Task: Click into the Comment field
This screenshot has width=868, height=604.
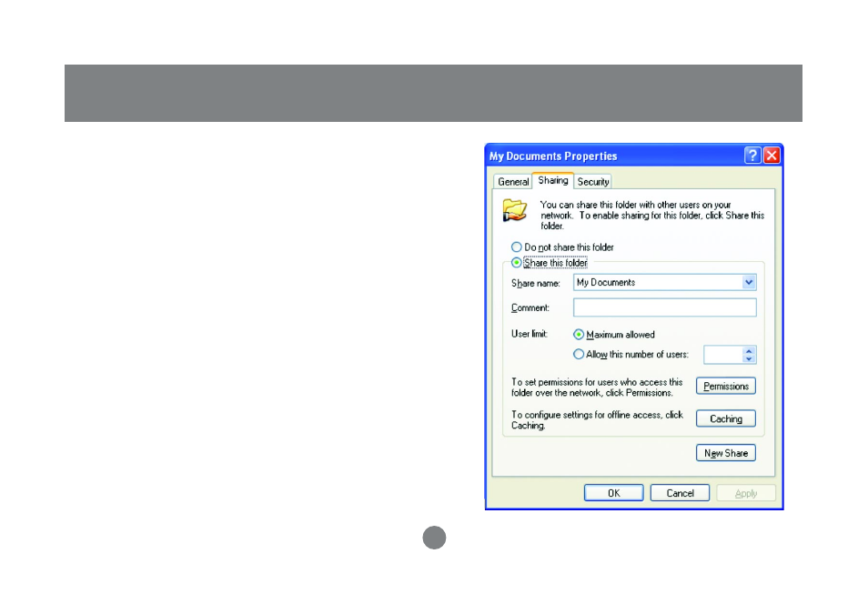Action: coord(665,307)
